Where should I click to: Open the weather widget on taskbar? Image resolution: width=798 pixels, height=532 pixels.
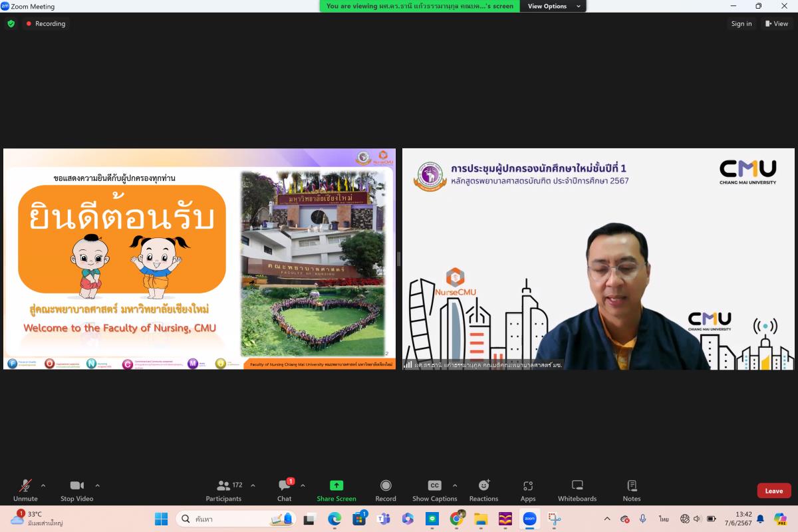37,518
